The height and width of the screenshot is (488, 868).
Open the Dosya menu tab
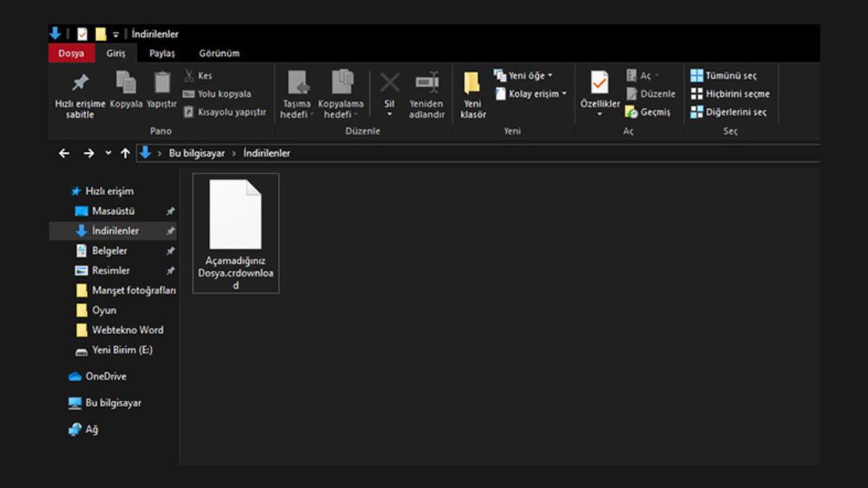(x=71, y=53)
